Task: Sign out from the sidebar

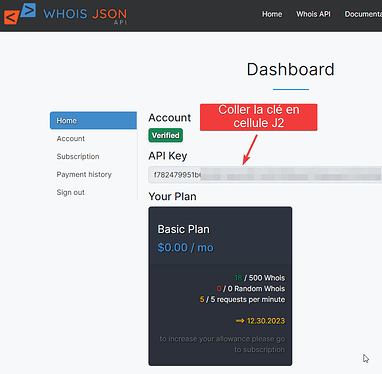Action: pos(71,192)
